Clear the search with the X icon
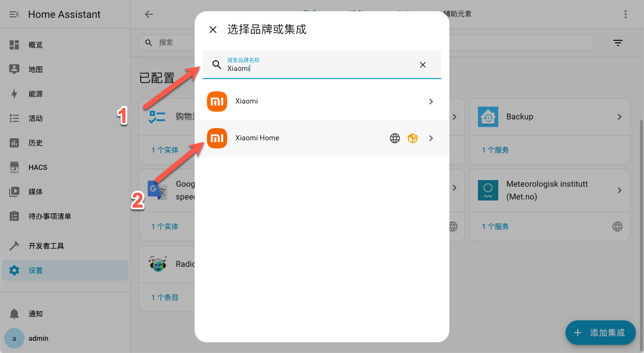The image size is (644, 353). 422,65
